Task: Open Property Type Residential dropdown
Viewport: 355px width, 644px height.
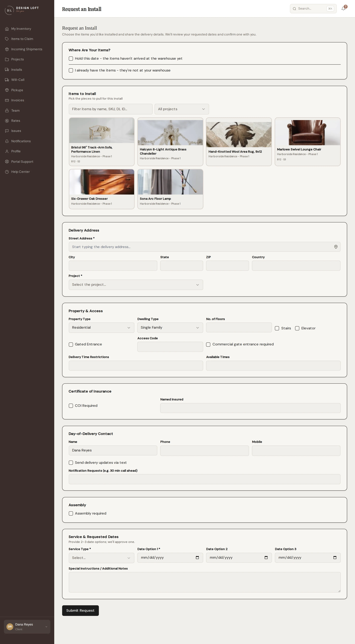Action: [x=101, y=328]
